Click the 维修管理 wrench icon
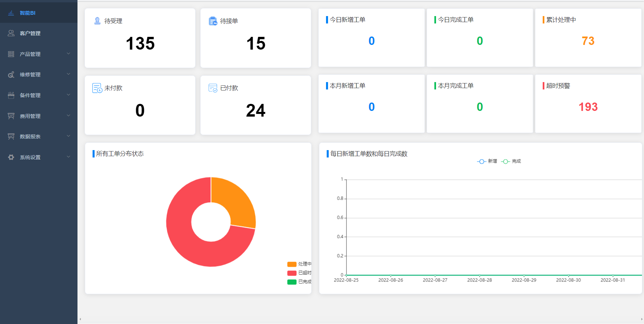The image size is (644, 324). click(11, 75)
